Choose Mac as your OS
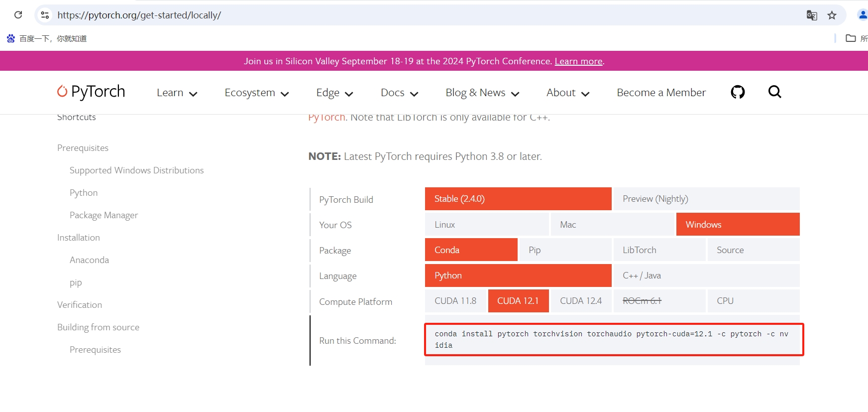 click(x=612, y=224)
